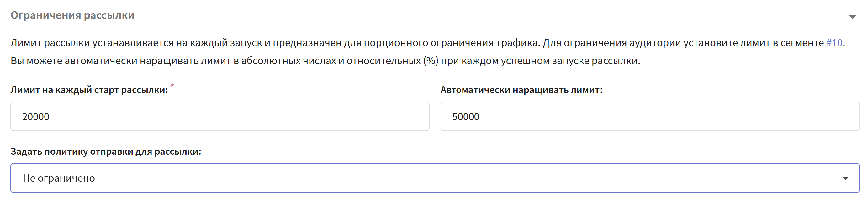
Task: Click the Лимит рассылки устанавливается description line
Action: click(270, 43)
